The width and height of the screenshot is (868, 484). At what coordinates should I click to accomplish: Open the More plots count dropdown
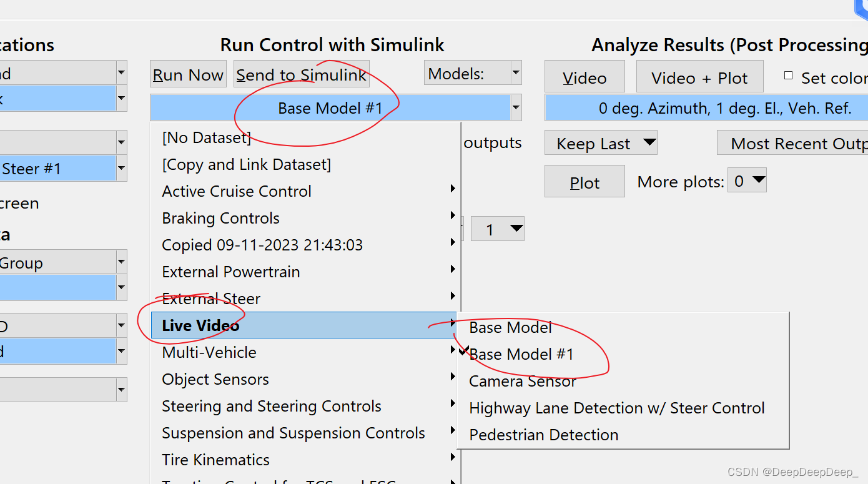747,180
